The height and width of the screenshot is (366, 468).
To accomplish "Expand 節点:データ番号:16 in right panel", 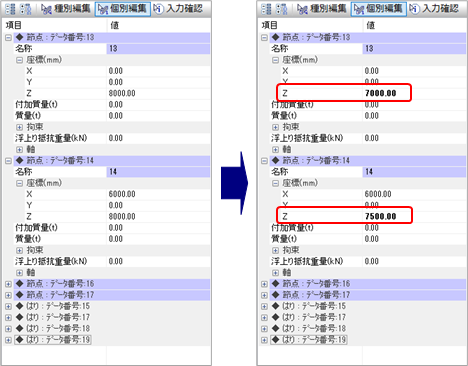I will pos(264,284).
